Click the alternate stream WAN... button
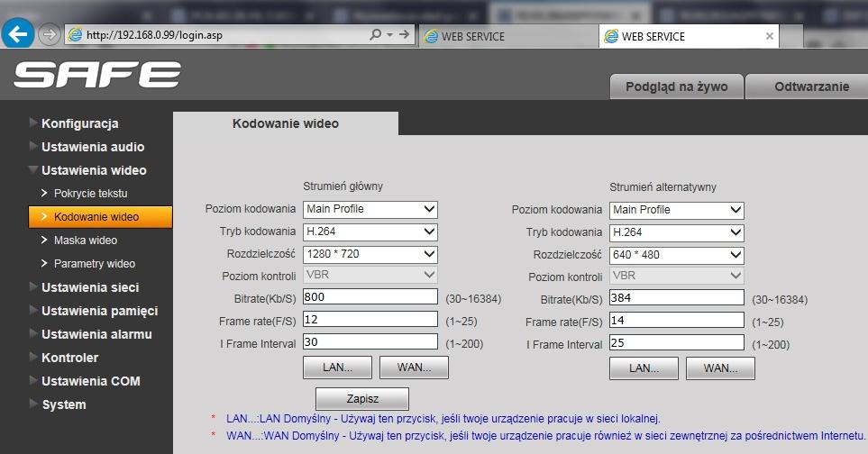 coord(720,368)
